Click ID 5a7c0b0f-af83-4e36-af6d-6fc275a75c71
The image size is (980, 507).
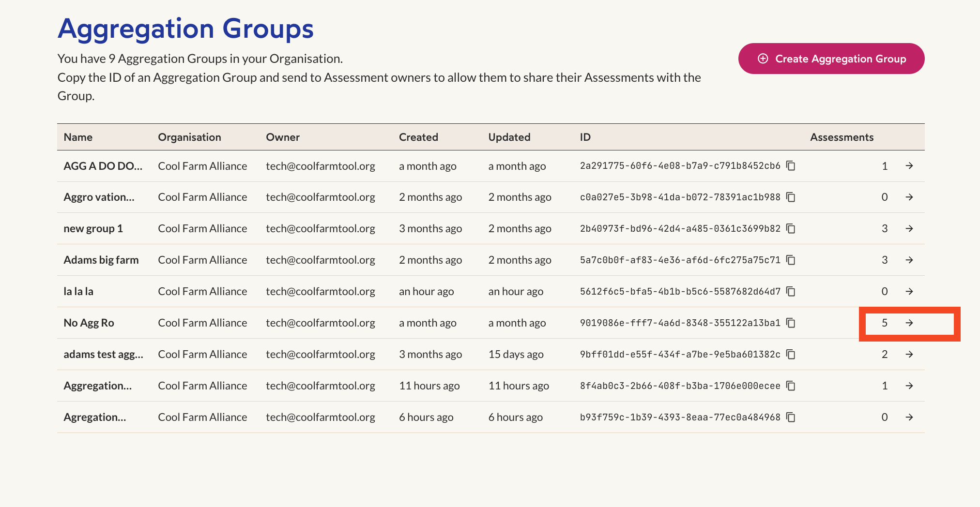(x=680, y=260)
